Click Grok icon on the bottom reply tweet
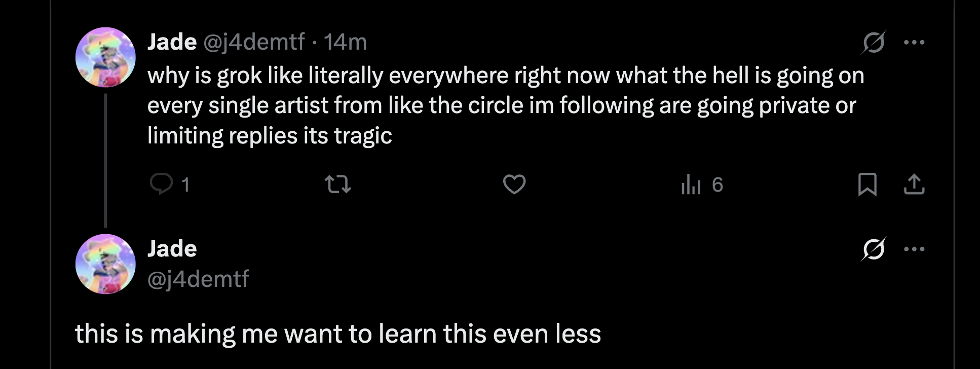 pyautogui.click(x=874, y=249)
